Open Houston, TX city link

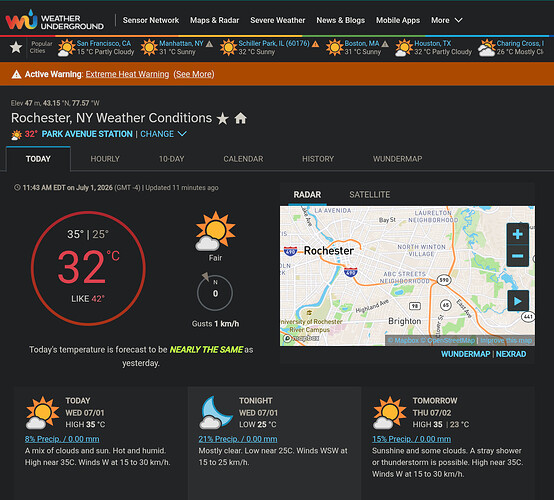432,43
